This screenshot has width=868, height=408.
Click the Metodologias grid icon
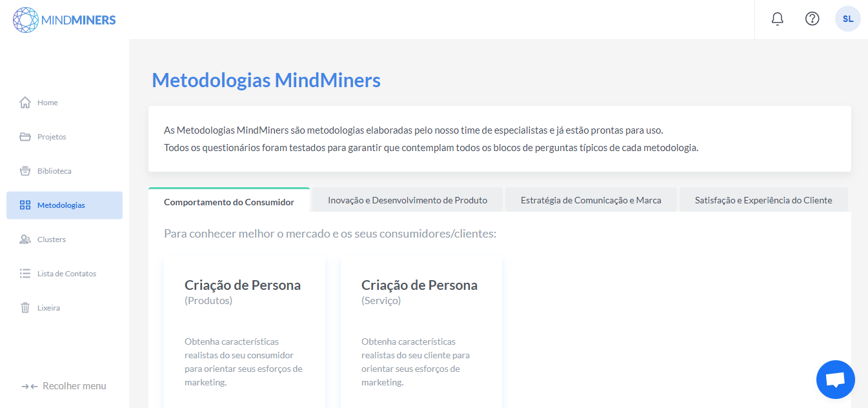(25, 205)
